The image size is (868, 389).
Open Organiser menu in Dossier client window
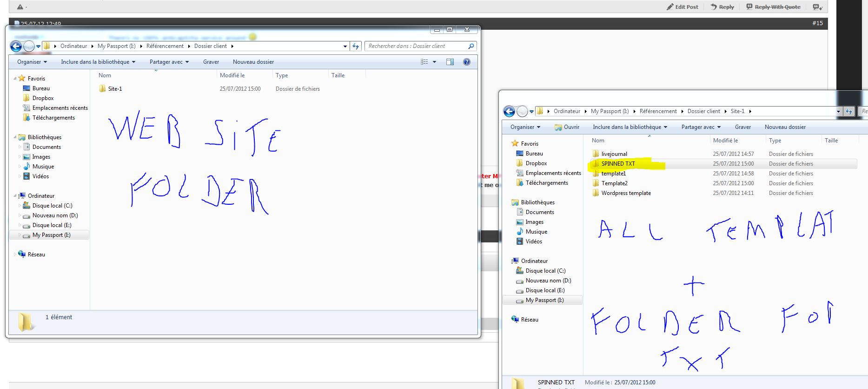[x=32, y=62]
